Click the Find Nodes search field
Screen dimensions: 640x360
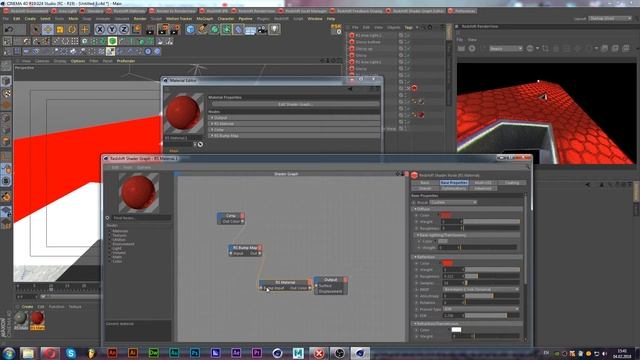(x=141, y=218)
